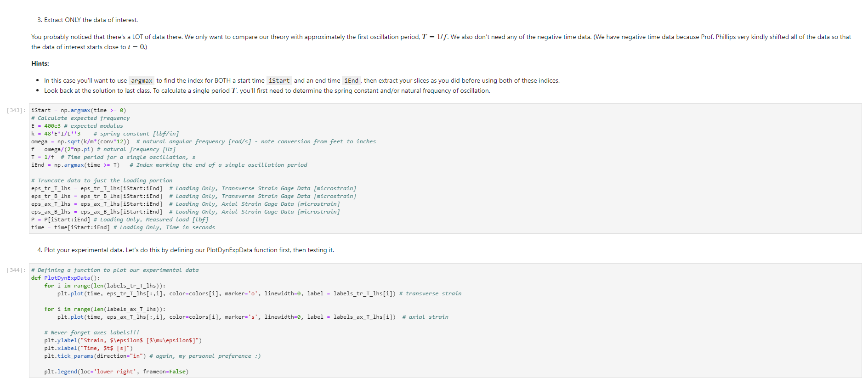Click the line 'T = 1/f'
Viewport: 868px width, 389px height.
click(x=113, y=157)
